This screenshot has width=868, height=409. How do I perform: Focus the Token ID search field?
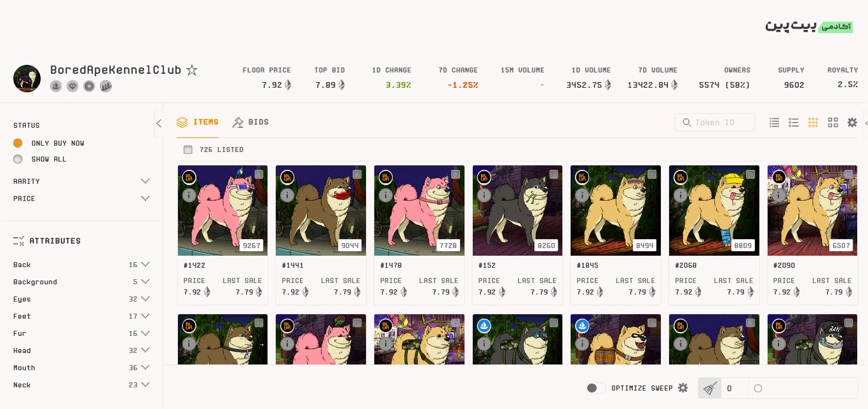pos(715,122)
